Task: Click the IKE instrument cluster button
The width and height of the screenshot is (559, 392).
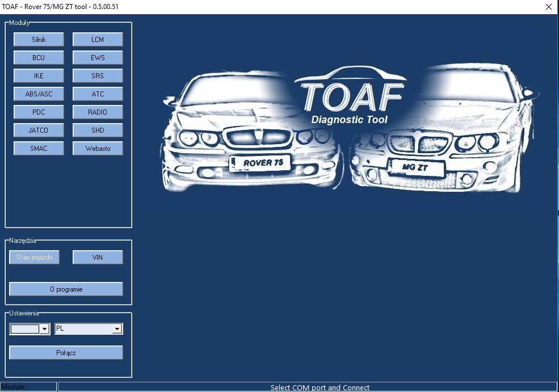Action: pyautogui.click(x=39, y=76)
